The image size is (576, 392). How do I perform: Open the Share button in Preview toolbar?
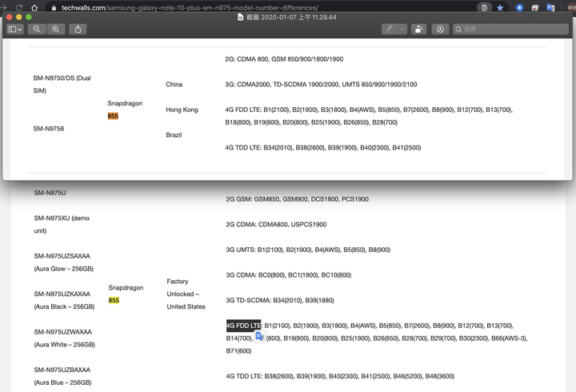point(78,29)
